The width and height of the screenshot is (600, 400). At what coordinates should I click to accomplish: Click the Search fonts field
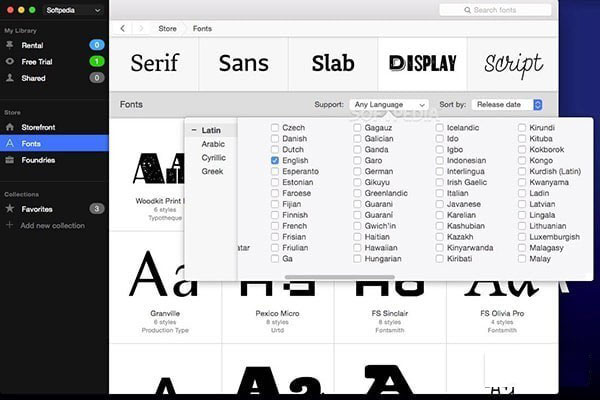coord(495,10)
